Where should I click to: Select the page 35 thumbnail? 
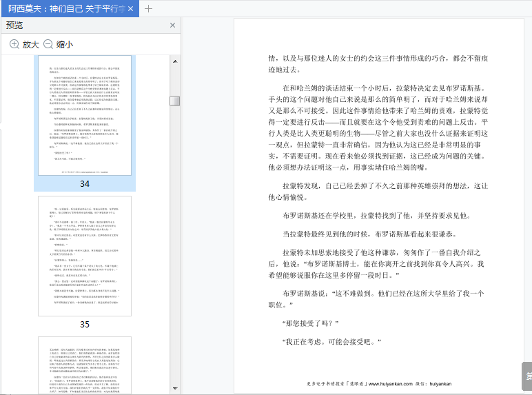(85, 256)
